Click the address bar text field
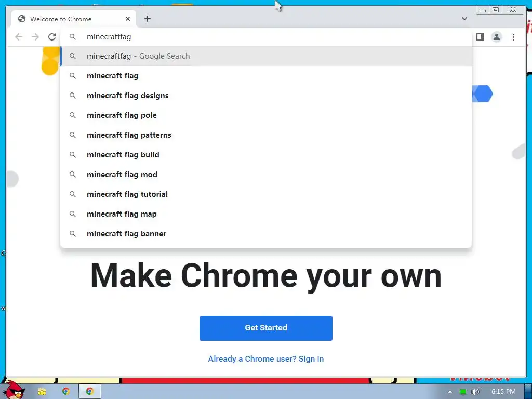Screen dimensions: 532x399 pos(266,37)
